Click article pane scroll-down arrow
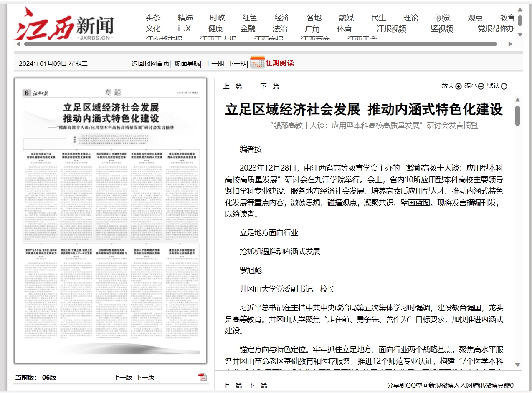532x393 pixels. (518, 365)
